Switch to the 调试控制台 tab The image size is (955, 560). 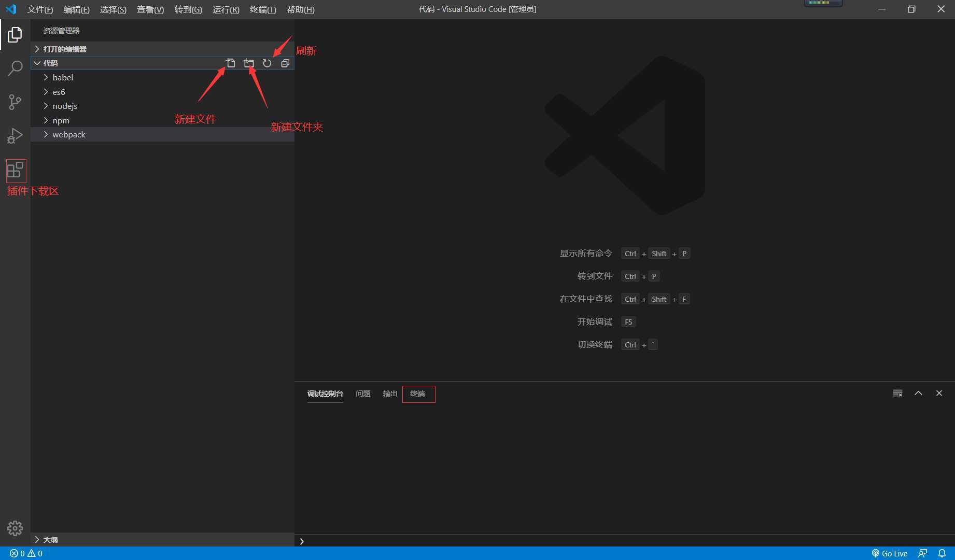click(x=325, y=394)
